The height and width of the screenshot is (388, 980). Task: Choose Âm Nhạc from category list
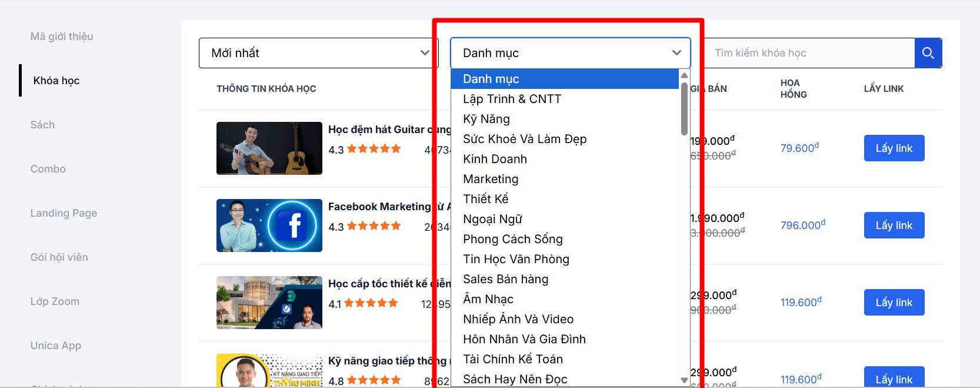(x=488, y=299)
